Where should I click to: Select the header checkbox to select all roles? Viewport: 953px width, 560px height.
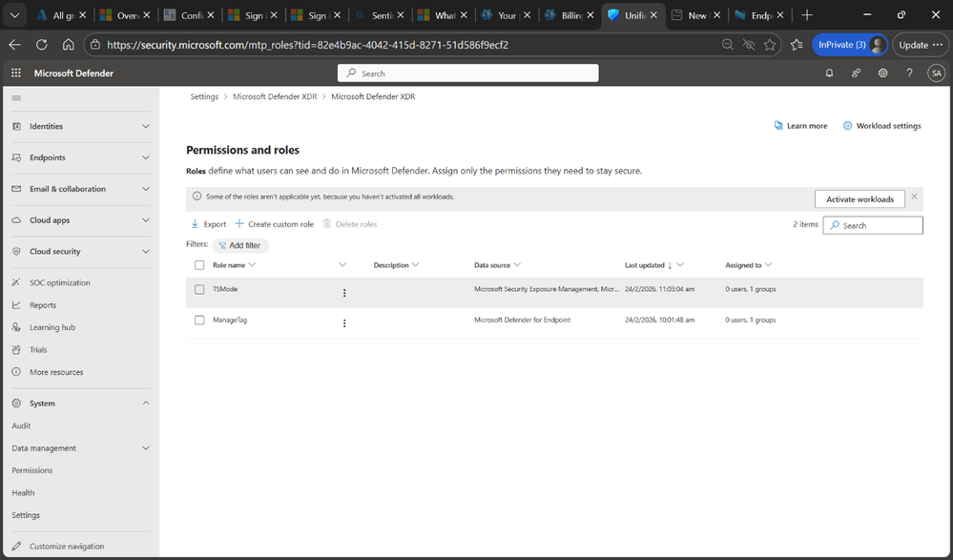click(199, 264)
